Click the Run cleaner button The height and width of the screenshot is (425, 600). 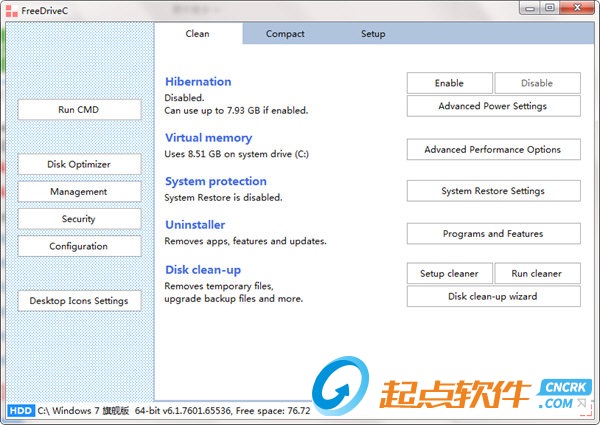(x=537, y=274)
